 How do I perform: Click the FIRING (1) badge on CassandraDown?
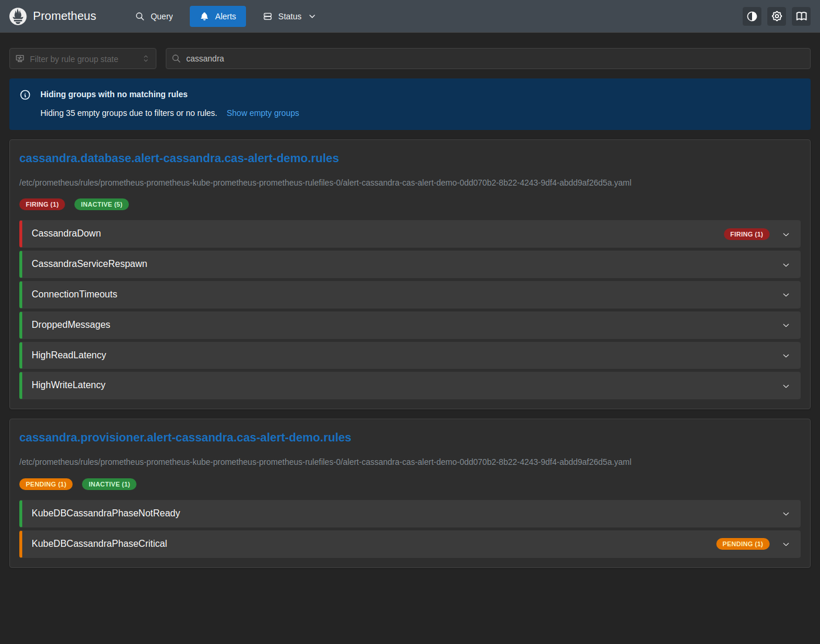pyautogui.click(x=746, y=234)
